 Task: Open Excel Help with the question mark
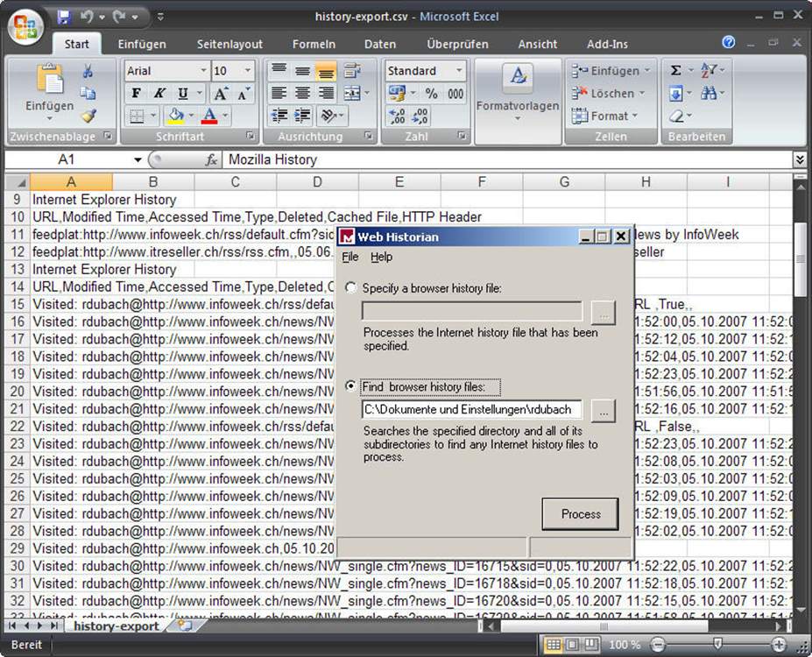click(x=728, y=42)
